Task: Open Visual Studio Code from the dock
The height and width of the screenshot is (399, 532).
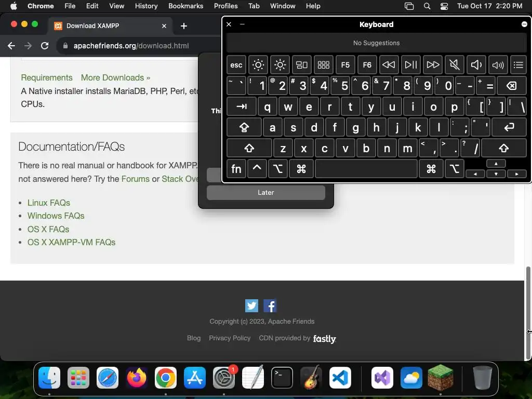Action: click(340, 378)
